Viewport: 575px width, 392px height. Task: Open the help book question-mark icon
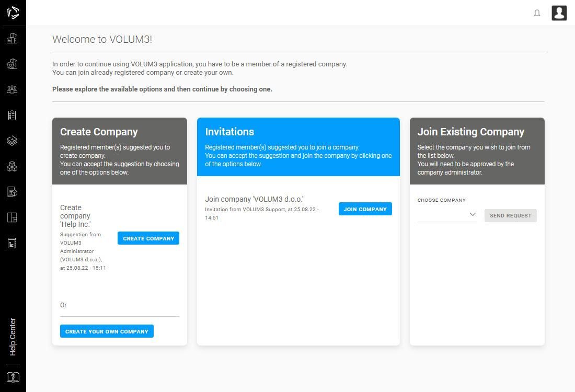click(x=13, y=377)
